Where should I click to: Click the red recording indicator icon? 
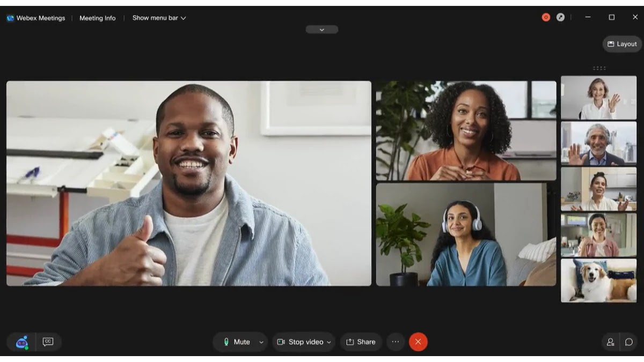(x=546, y=17)
